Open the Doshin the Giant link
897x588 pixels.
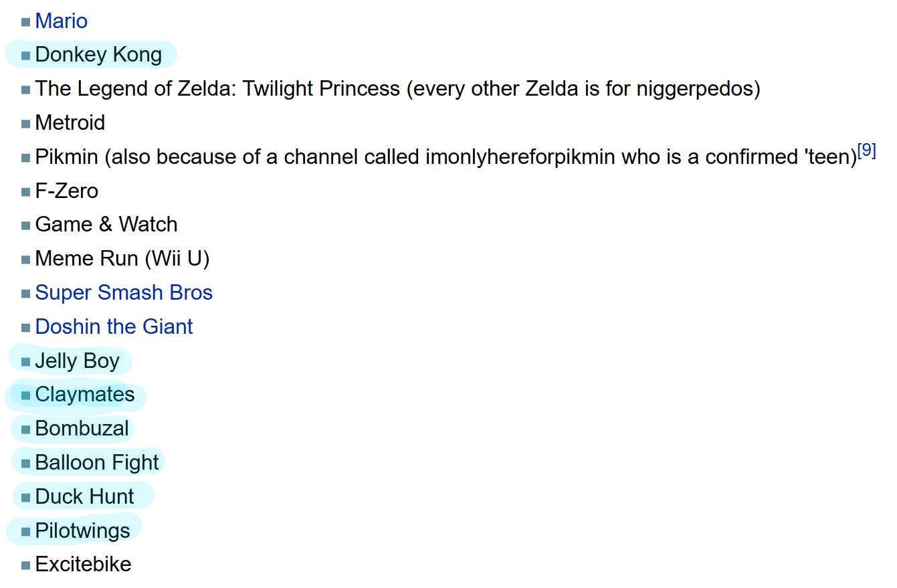pos(114,327)
